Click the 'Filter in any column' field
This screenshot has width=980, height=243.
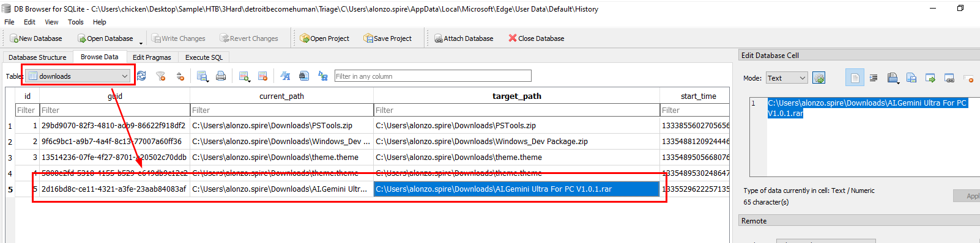pos(433,76)
